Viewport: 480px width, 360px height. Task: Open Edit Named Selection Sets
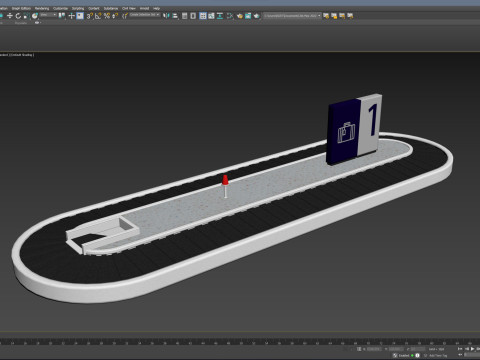(x=125, y=16)
